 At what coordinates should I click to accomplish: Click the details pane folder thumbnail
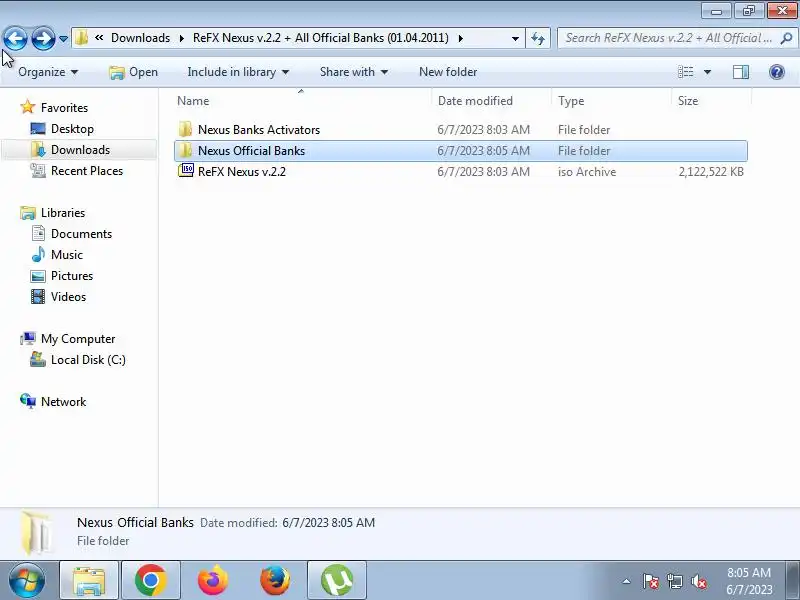38,533
